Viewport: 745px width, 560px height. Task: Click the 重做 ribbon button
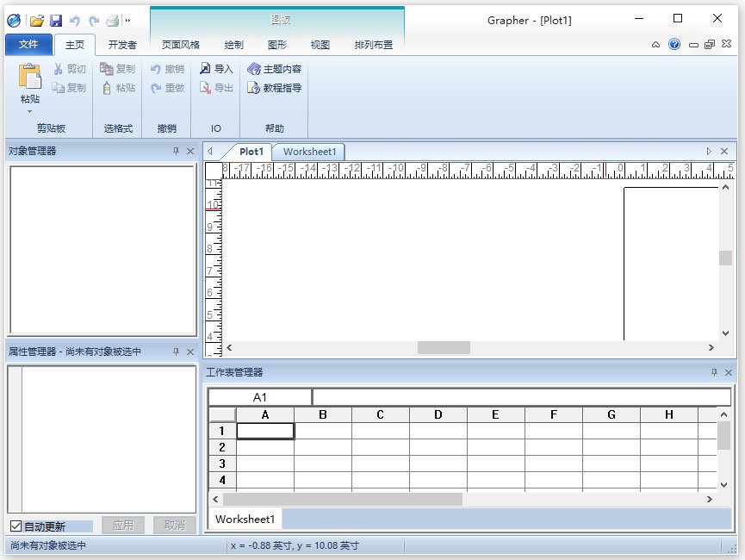click(167, 88)
